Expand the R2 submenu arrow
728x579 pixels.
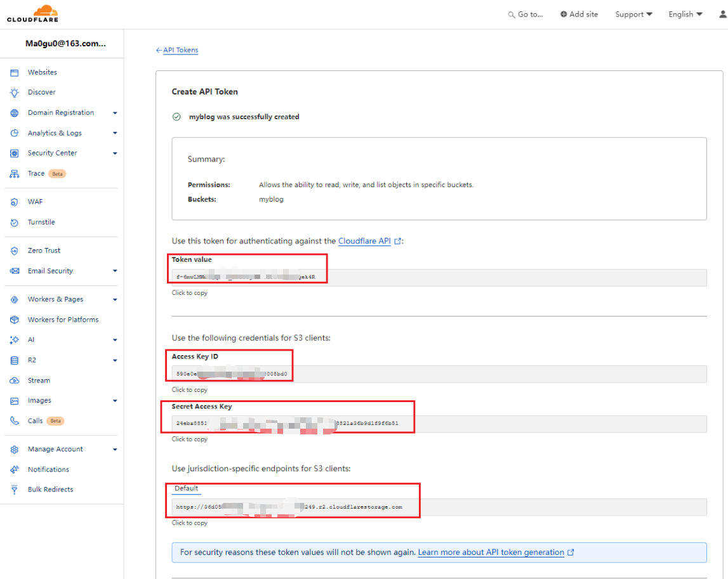tap(115, 360)
